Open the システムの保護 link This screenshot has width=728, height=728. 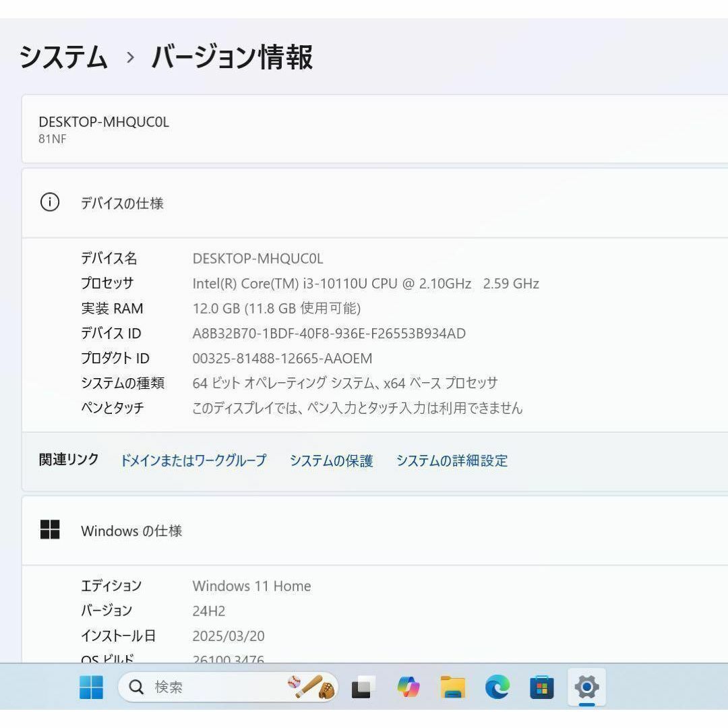332,460
